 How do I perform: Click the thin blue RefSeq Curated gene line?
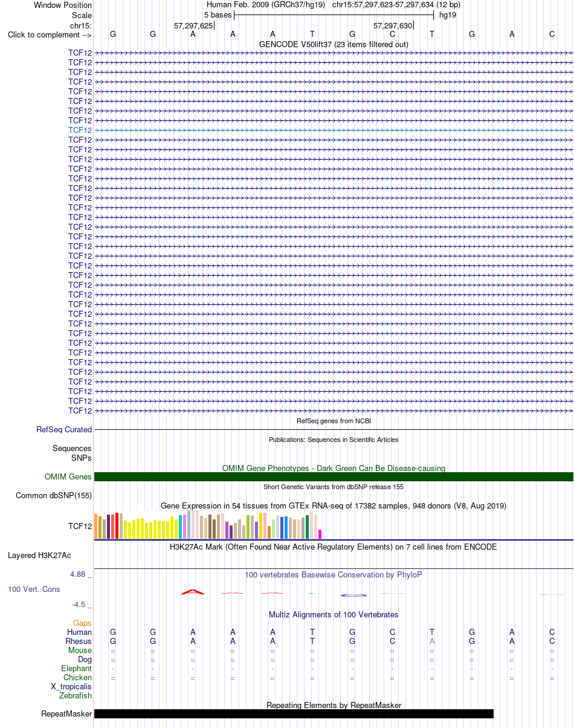[334, 430]
